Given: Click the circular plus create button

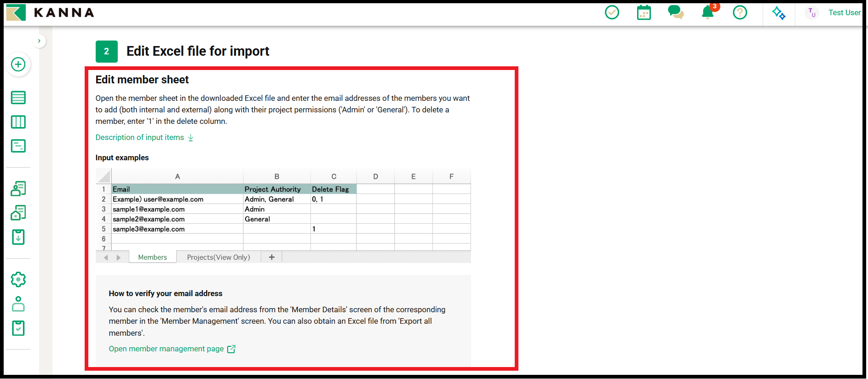Looking at the screenshot, I should pyautogui.click(x=18, y=64).
